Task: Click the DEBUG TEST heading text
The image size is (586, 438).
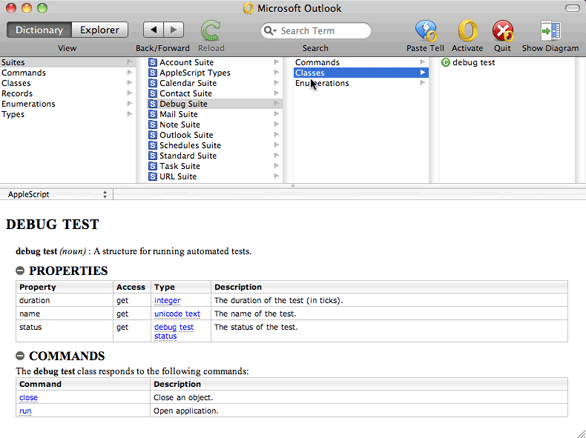Action: click(x=53, y=224)
